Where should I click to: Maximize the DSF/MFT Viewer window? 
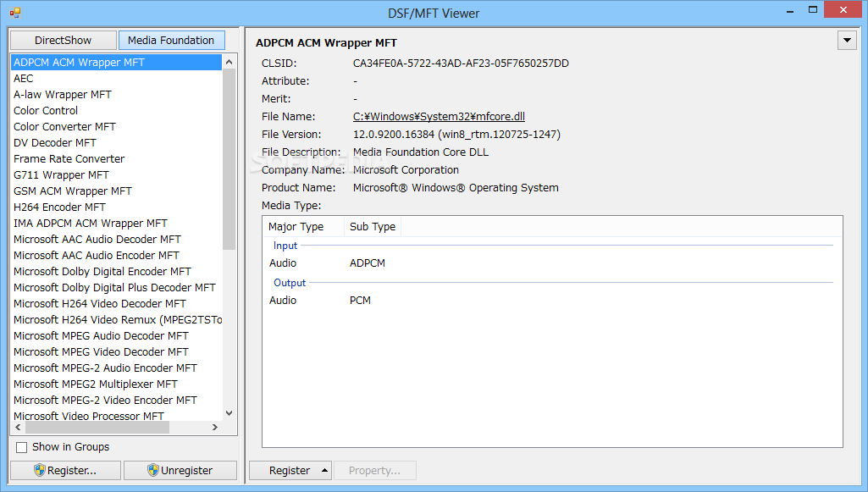click(813, 10)
